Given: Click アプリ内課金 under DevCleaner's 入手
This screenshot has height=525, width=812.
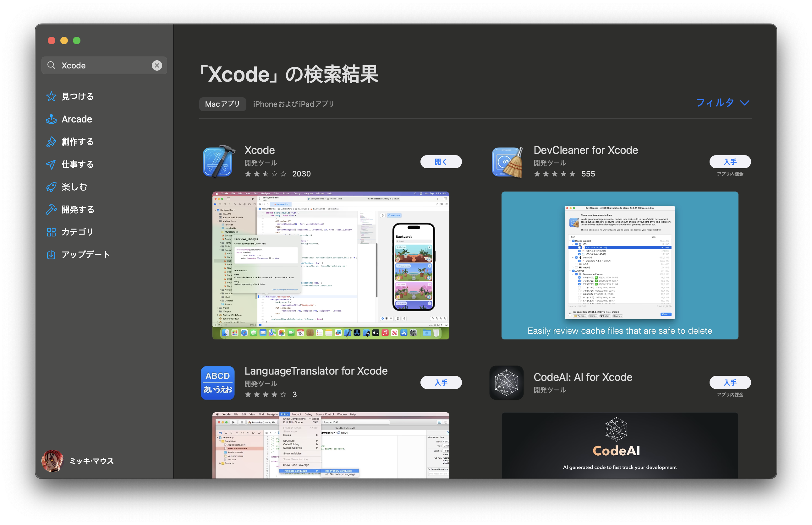Looking at the screenshot, I should [730, 174].
